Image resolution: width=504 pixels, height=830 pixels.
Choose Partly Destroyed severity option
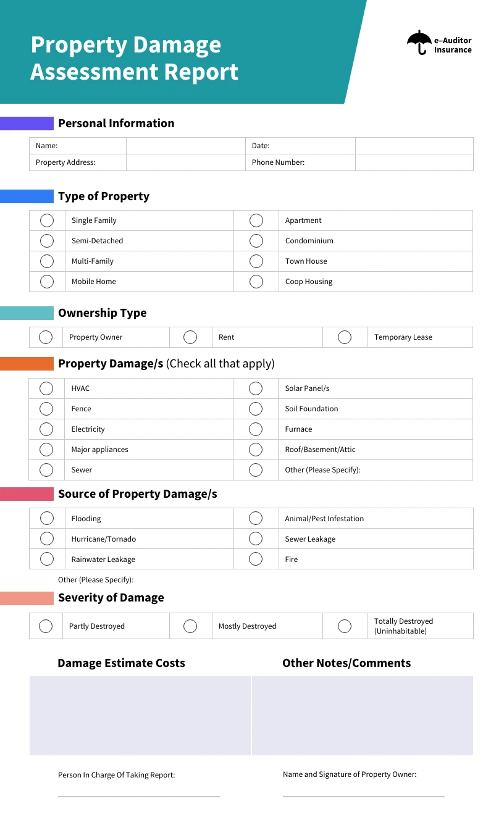click(x=46, y=626)
